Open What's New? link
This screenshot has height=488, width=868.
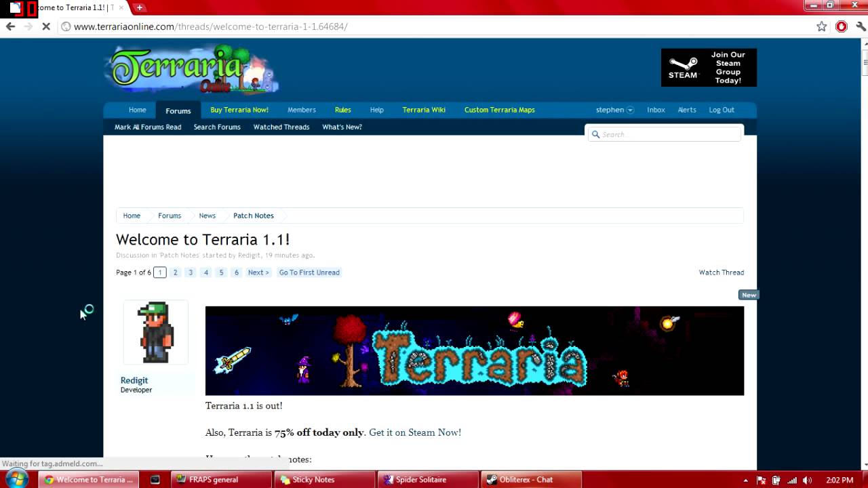tap(342, 127)
